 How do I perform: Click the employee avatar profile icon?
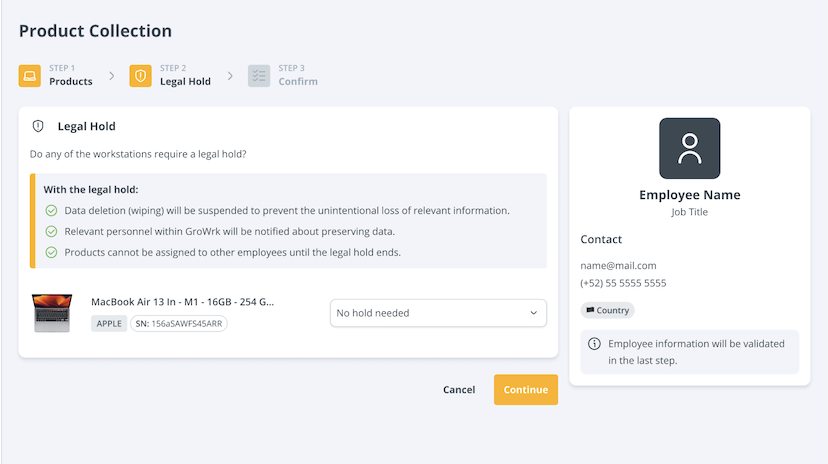tap(689, 148)
